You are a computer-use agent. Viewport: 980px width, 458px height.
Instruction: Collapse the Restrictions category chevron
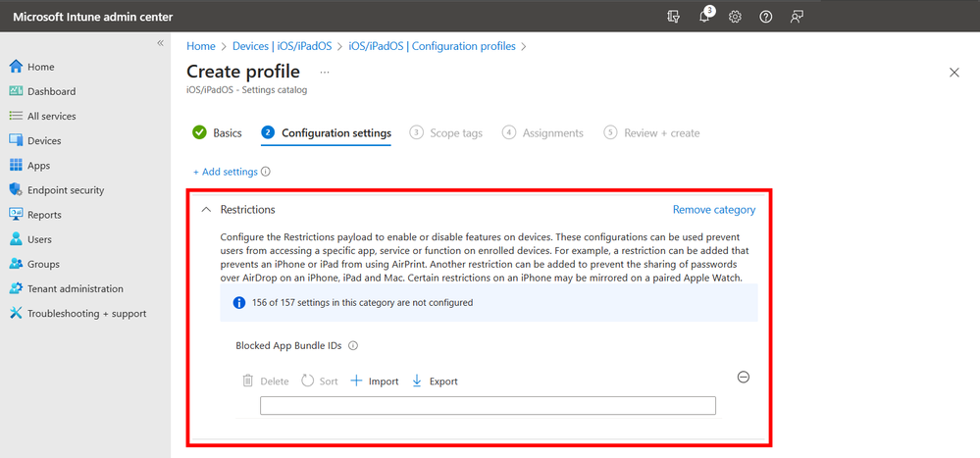pyautogui.click(x=206, y=210)
